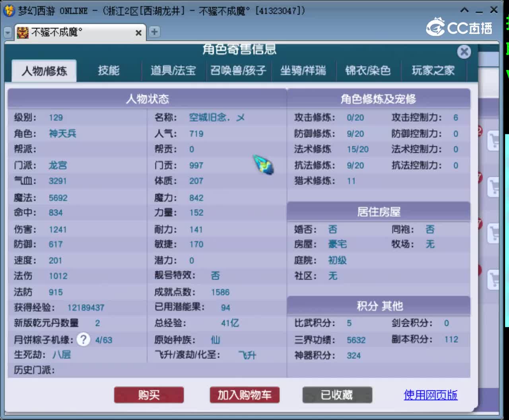This screenshot has width=509, height=420.
Task: Click the 角色修炼及宠修 section header
Action: pyautogui.click(x=379, y=99)
